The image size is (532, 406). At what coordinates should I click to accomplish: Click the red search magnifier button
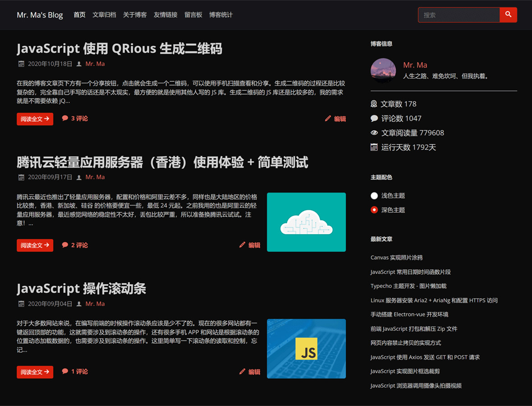click(508, 15)
